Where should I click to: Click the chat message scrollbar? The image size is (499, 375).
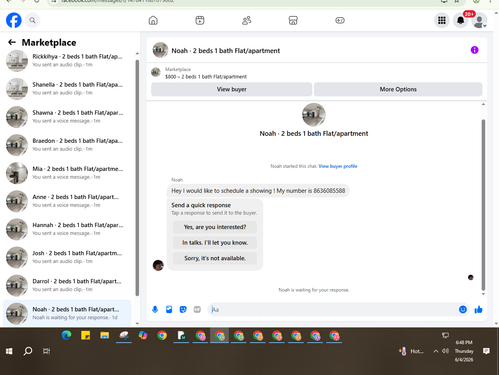coord(483,205)
